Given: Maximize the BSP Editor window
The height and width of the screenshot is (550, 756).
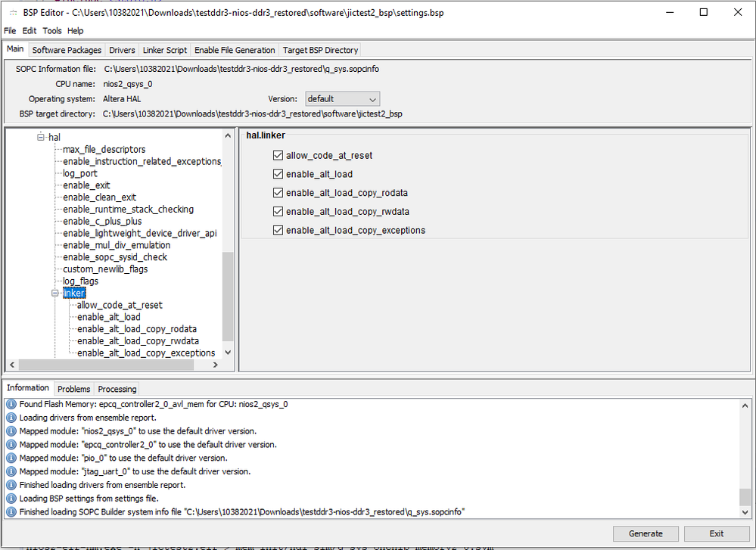Looking at the screenshot, I should (x=704, y=13).
